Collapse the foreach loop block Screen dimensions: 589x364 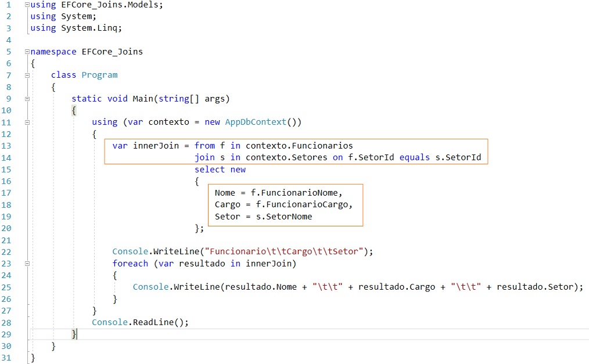click(x=26, y=263)
